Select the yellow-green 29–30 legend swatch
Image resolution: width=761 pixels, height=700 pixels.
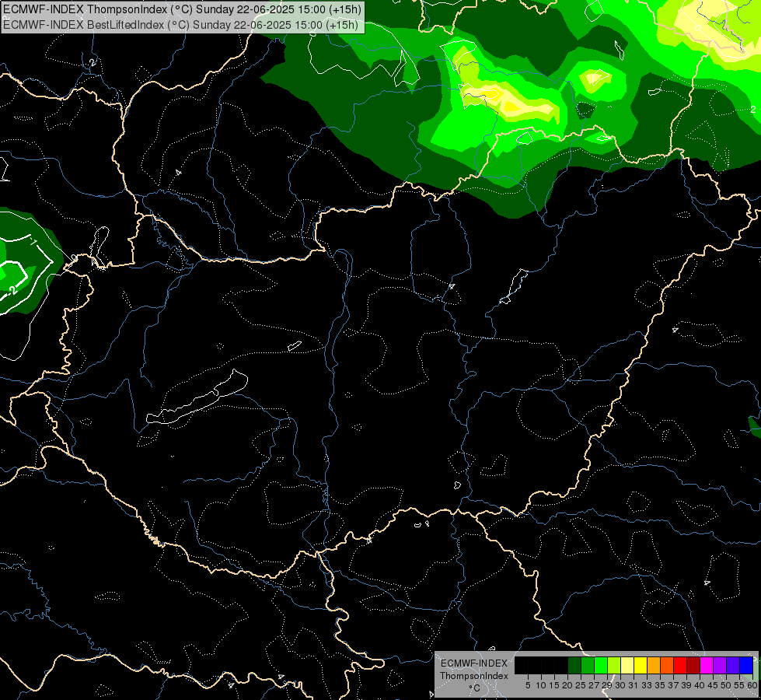tap(614, 665)
